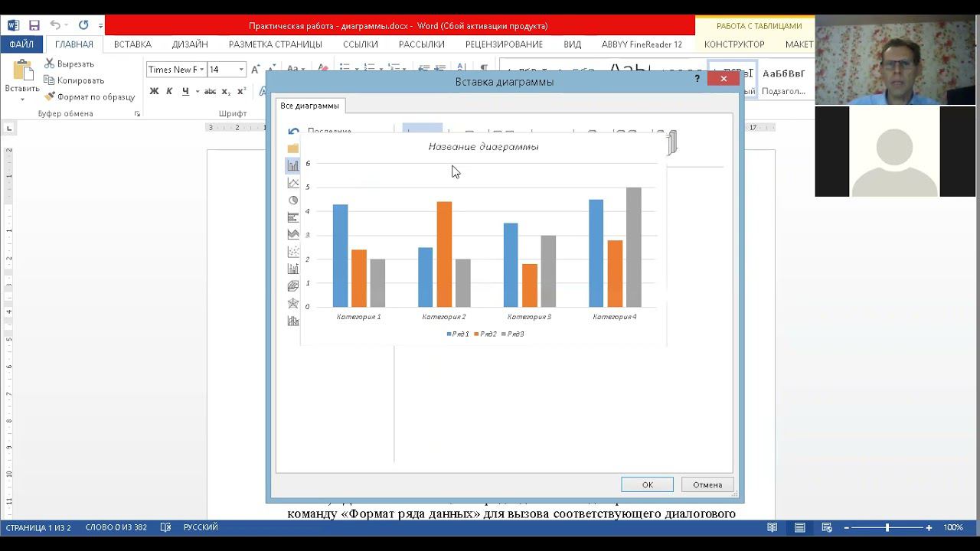Select the combo chart category icon
The width and height of the screenshot is (980, 551).
(293, 321)
